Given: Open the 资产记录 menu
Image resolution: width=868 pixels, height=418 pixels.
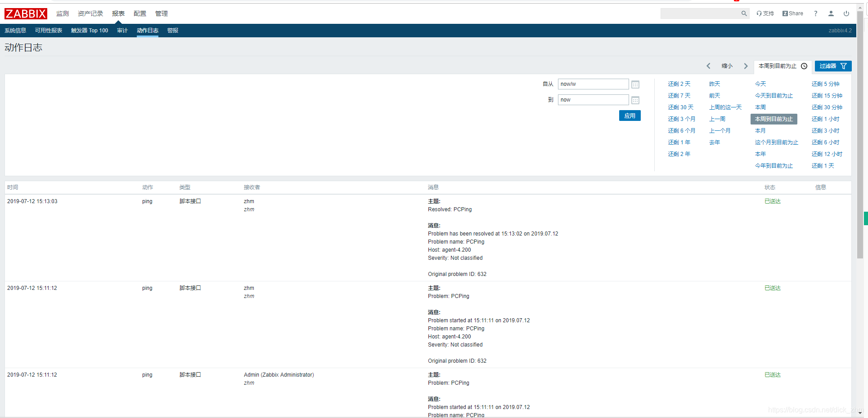Looking at the screenshot, I should click(x=90, y=13).
